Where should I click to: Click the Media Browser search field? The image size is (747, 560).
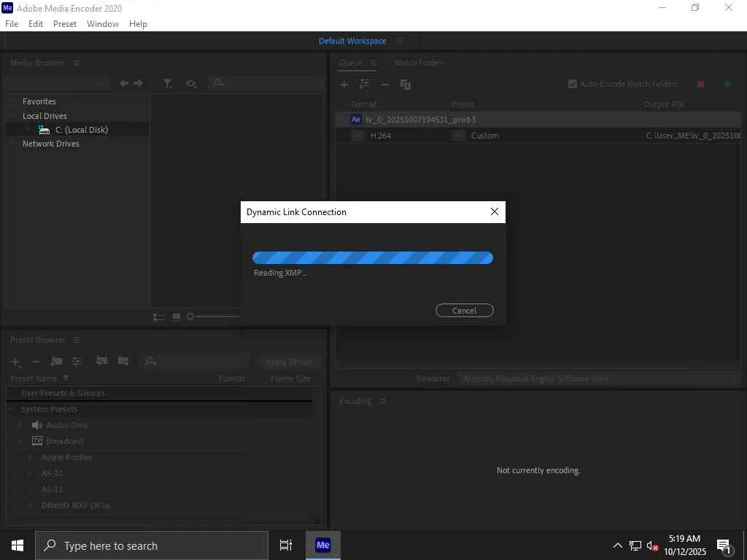point(267,83)
